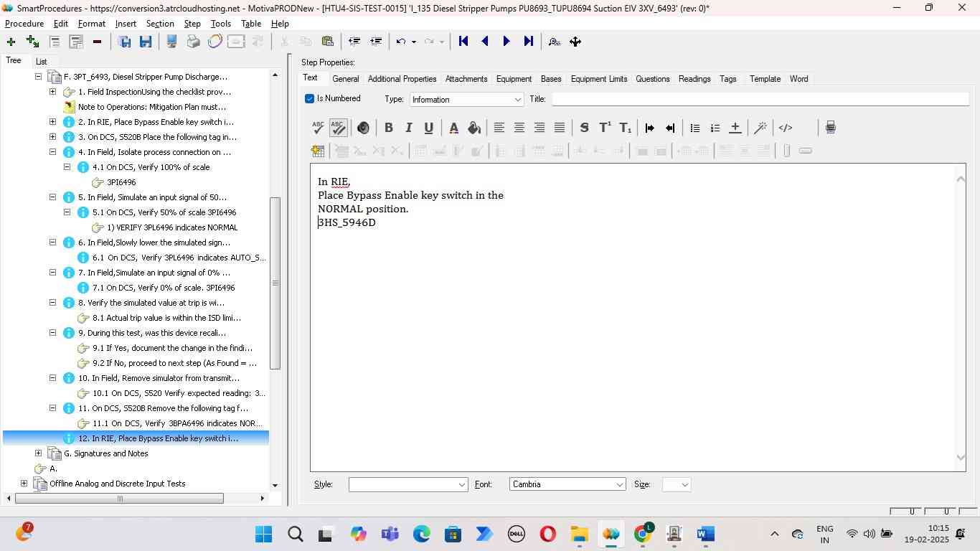Go to the next step arrow
Screen dimensions: 980x551
pyautogui.click(x=507, y=42)
